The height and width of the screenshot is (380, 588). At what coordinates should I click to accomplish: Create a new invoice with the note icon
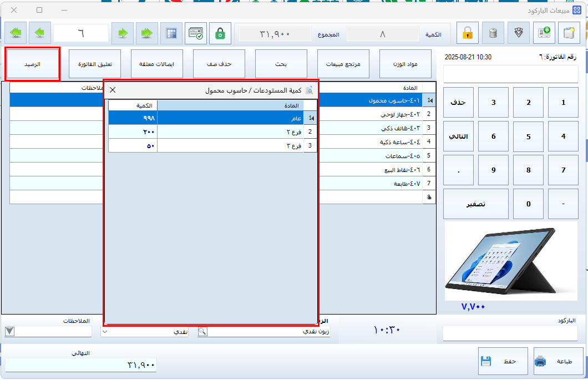click(569, 33)
